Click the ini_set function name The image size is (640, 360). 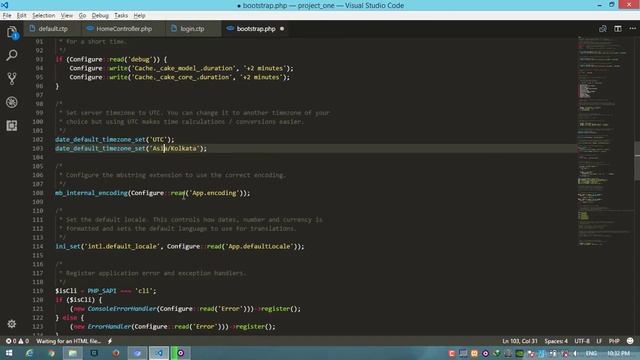coord(68,246)
